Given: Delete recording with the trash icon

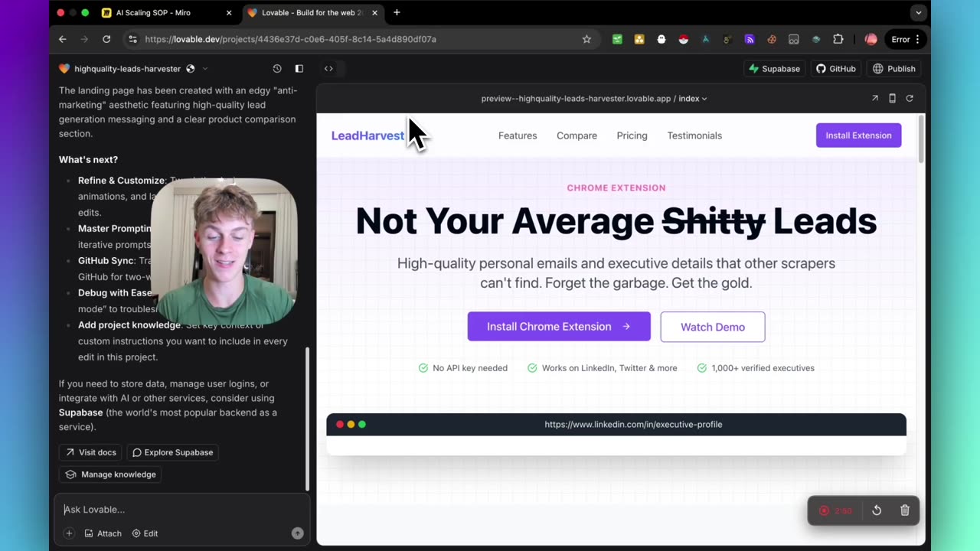Looking at the screenshot, I should 905,510.
